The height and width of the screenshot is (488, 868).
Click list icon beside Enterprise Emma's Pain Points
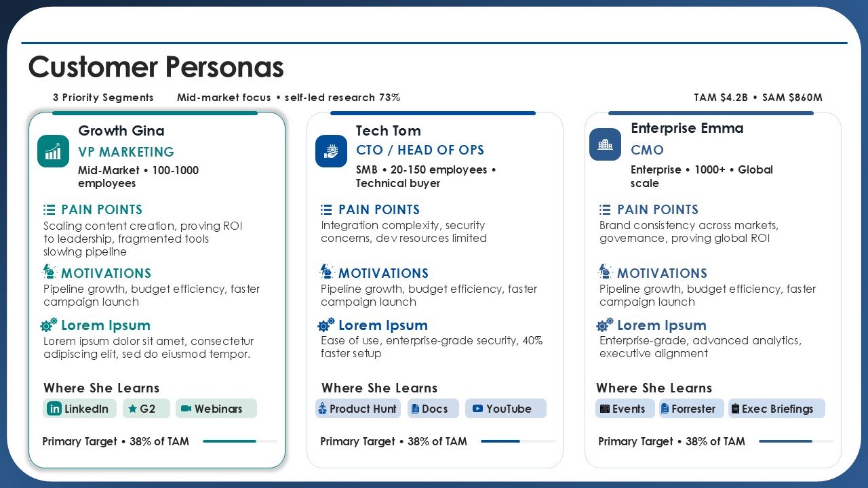point(605,209)
